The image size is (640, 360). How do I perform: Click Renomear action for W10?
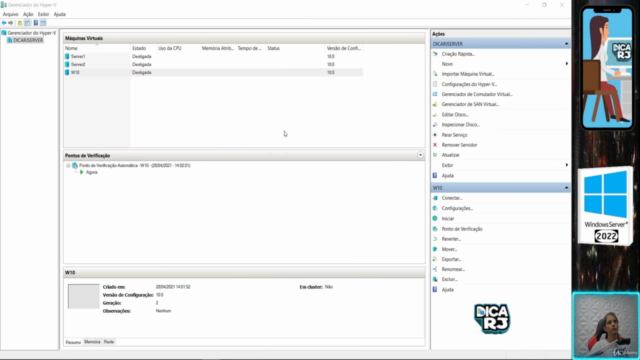[453, 269]
